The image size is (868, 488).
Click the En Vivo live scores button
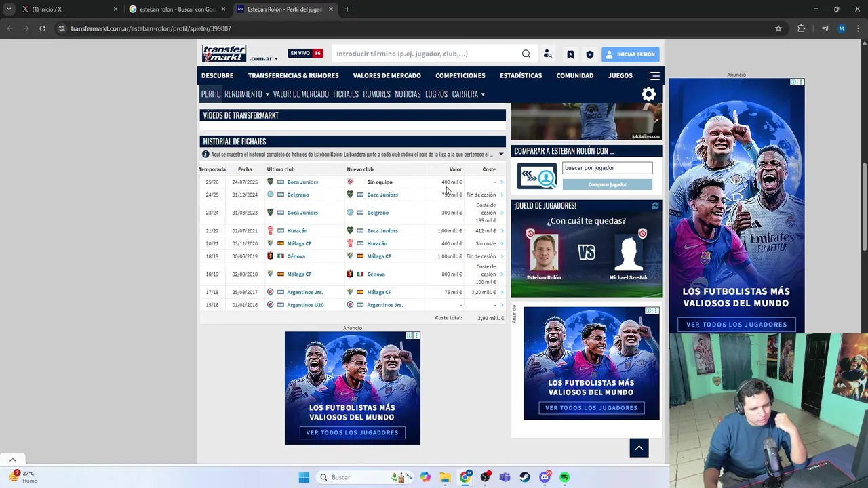(306, 53)
